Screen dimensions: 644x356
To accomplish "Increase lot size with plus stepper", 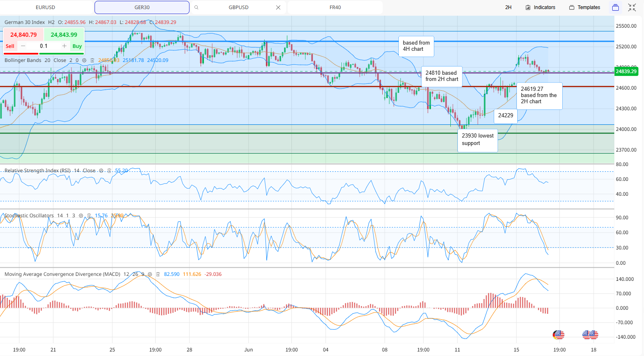I will pos(64,46).
